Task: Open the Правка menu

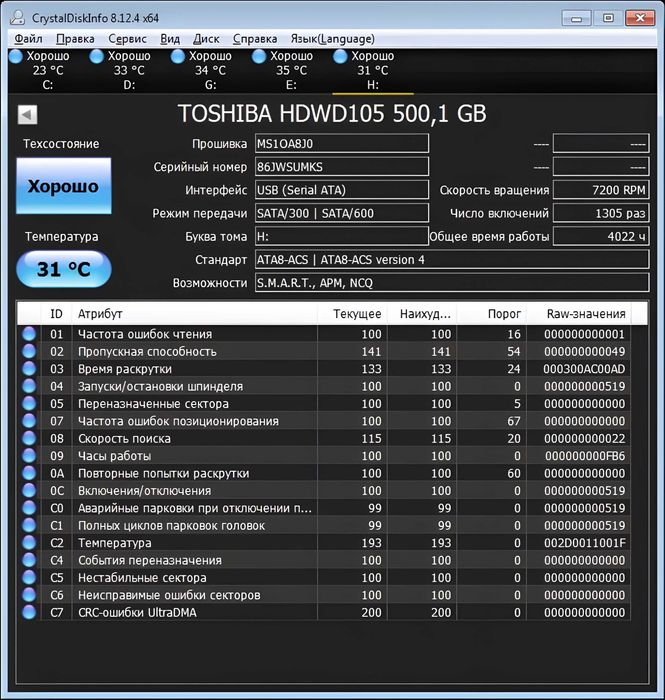Action: (75, 39)
